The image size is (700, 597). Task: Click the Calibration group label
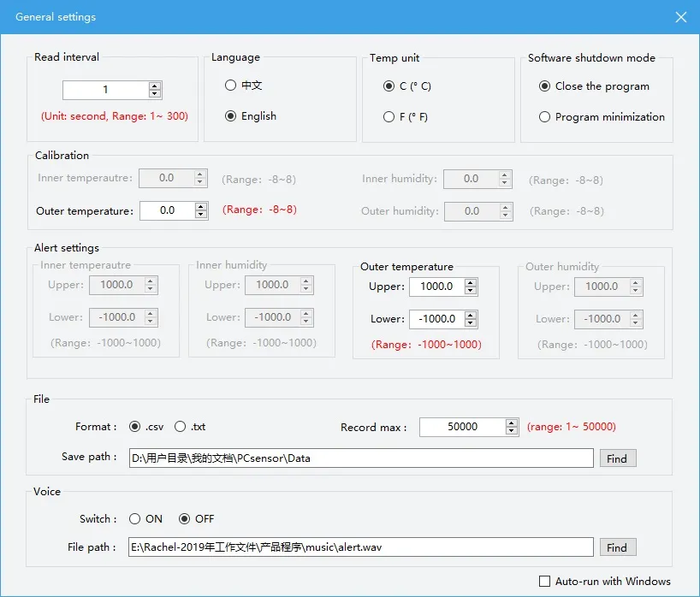pos(62,156)
